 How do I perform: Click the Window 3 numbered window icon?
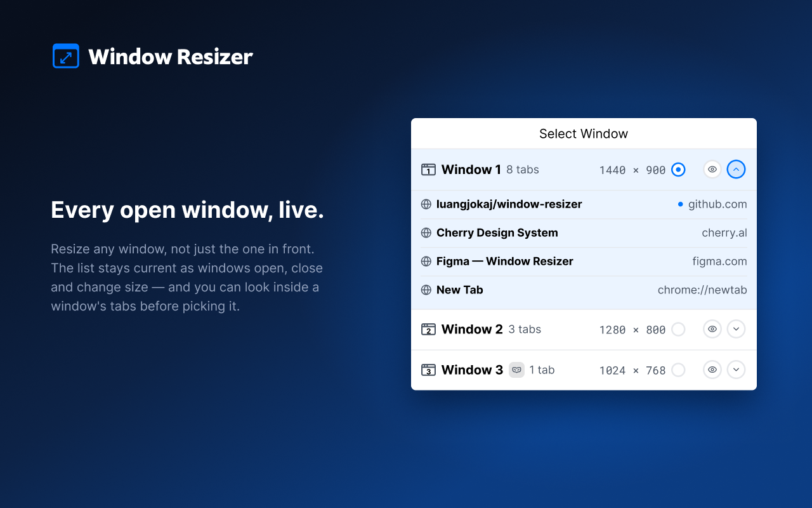428,370
